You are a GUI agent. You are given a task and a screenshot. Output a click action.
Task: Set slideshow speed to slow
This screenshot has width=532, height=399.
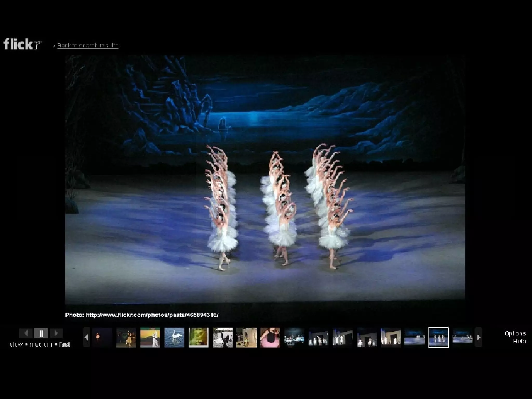point(16,345)
